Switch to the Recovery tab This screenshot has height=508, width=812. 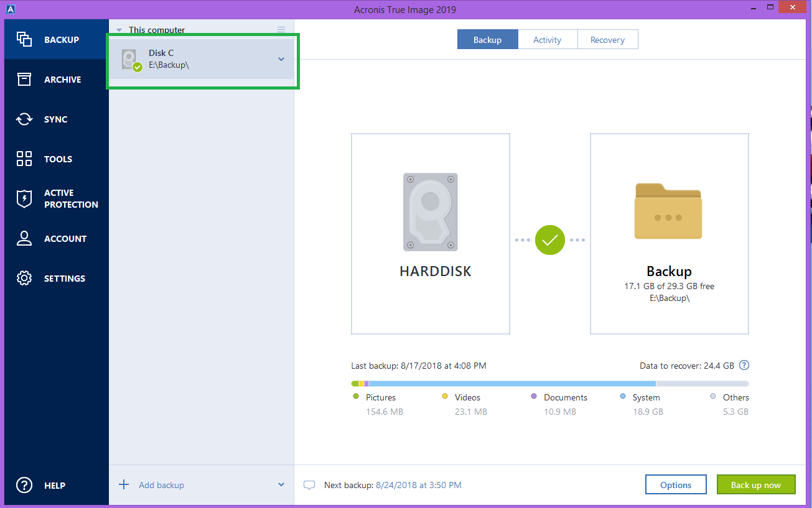pos(607,40)
